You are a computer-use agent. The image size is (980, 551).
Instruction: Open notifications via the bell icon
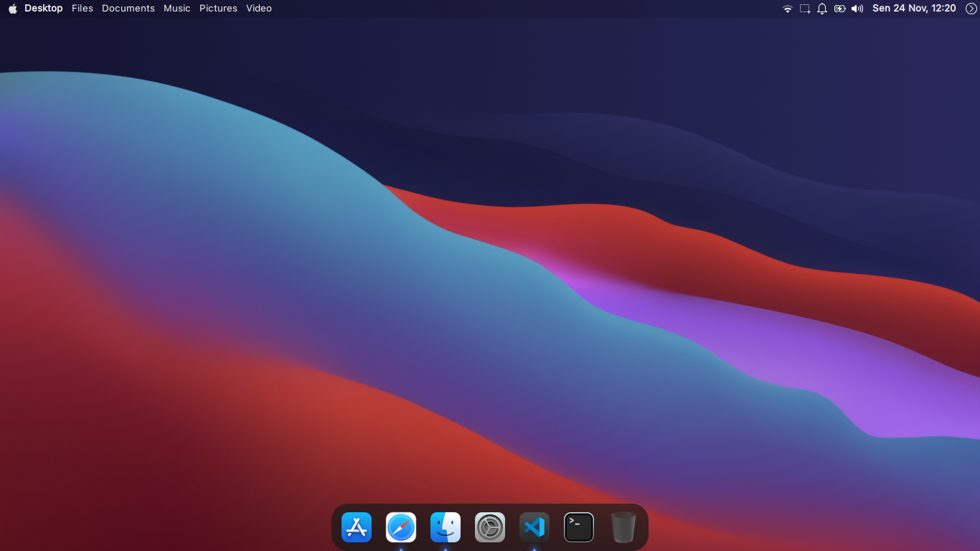click(822, 9)
